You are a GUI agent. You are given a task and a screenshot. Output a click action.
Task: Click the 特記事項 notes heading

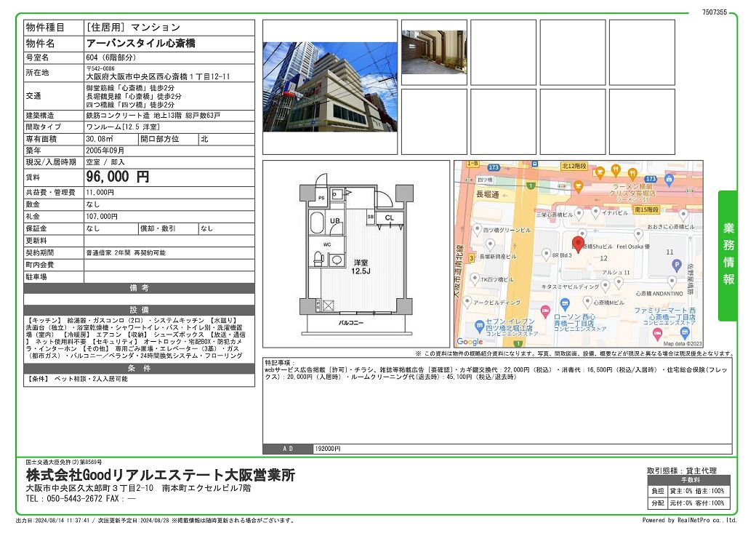(x=279, y=362)
